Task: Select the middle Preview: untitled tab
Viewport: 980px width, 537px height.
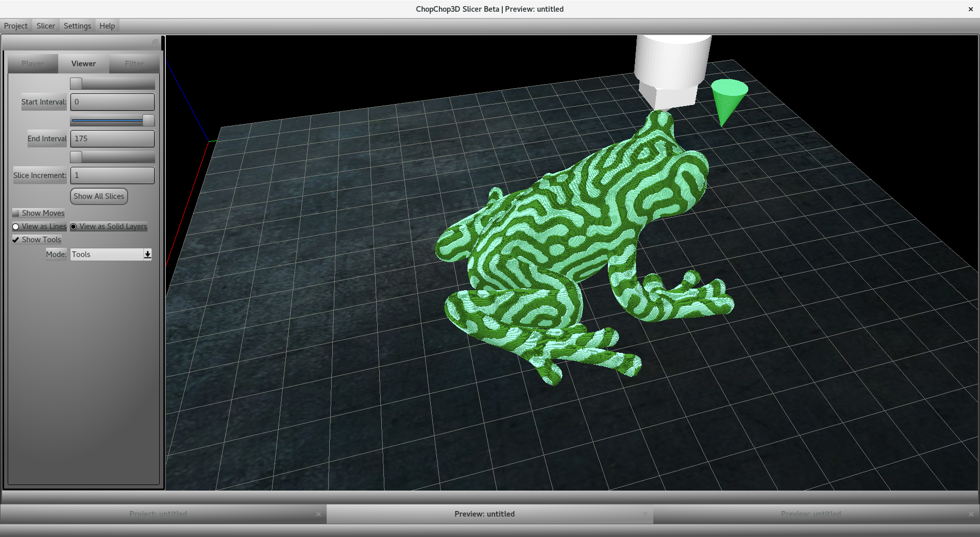Action: click(x=484, y=514)
